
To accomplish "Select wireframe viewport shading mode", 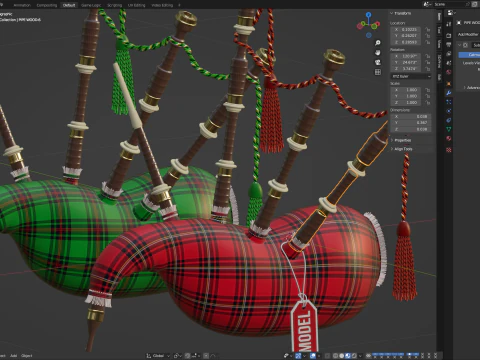I will tap(336, 355).
